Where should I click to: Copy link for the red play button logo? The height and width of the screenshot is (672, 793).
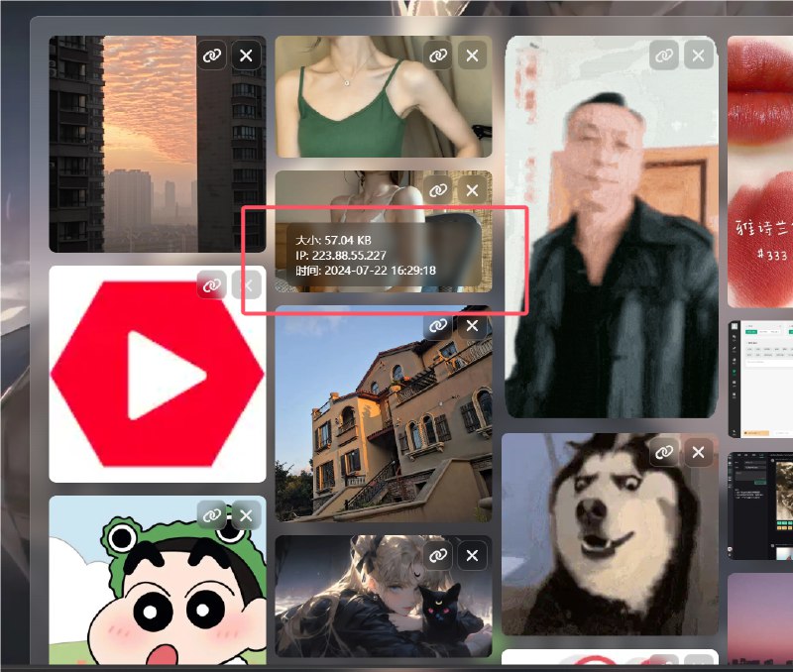coord(211,285)
